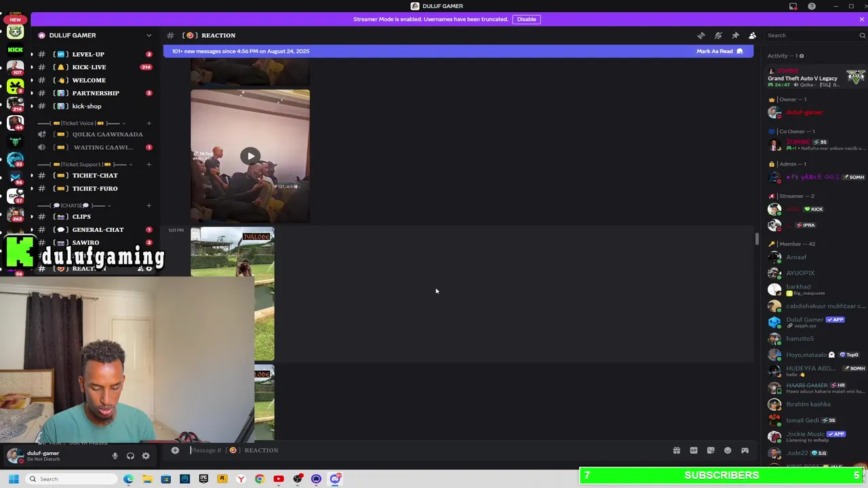The image size is (868, 488).
Task: Open the Help question mark icon
Action: click(812, 6)
